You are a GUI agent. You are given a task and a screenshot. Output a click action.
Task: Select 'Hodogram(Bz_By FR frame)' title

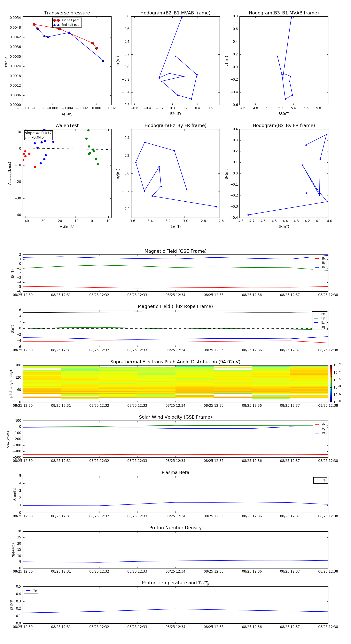[175, 125]
